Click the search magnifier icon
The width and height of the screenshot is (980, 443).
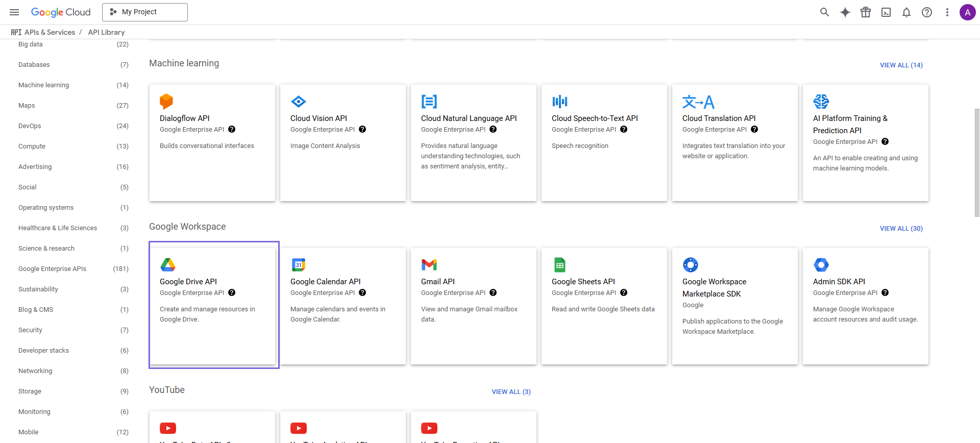click(x=824, y=12)
